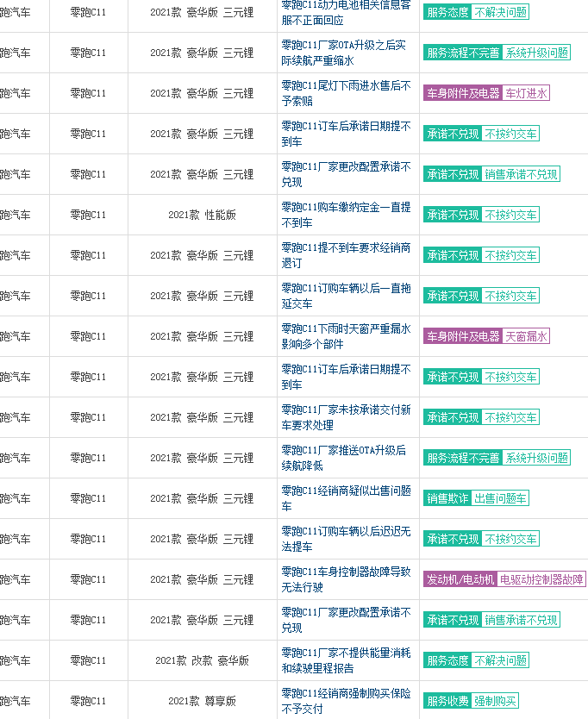Click 零跑C11 model cell in 尊享版 row

tap(88, 701)
